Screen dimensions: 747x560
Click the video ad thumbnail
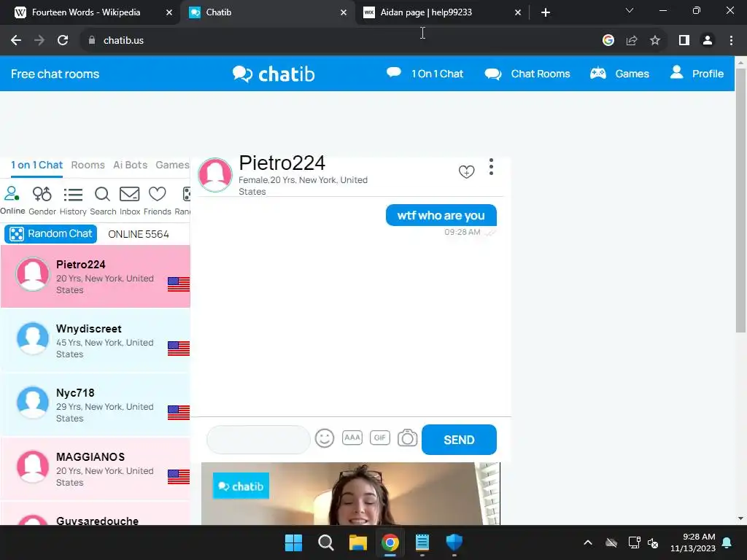(351, 494)
